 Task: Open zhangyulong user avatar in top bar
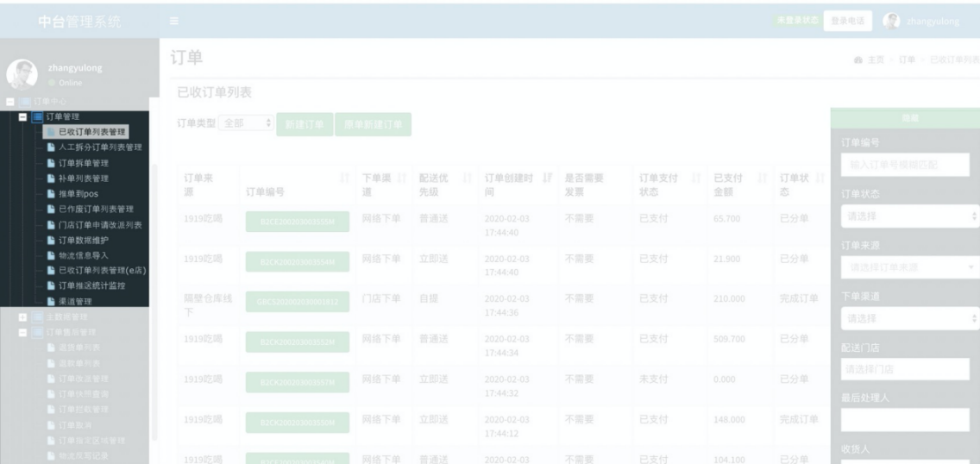pyautogui.click(x=891, y=21)
